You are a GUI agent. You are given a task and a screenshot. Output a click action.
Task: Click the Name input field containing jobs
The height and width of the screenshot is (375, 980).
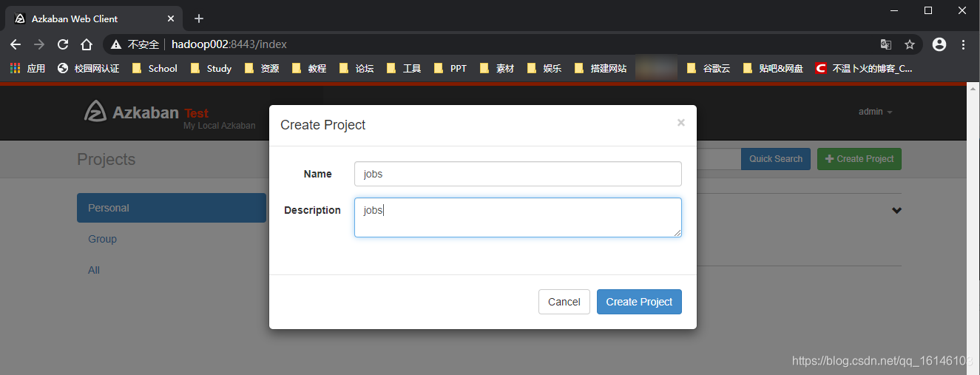point(518,174)
